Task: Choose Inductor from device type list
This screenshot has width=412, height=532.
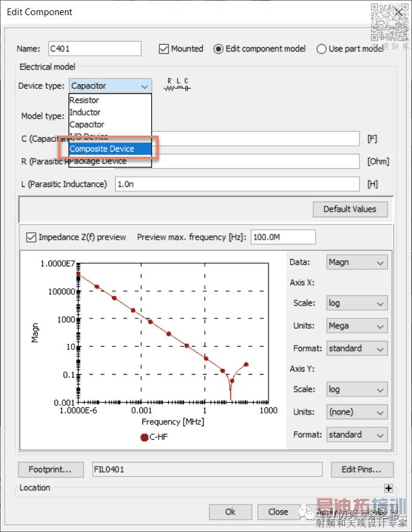Action: (x=110, y=113)
